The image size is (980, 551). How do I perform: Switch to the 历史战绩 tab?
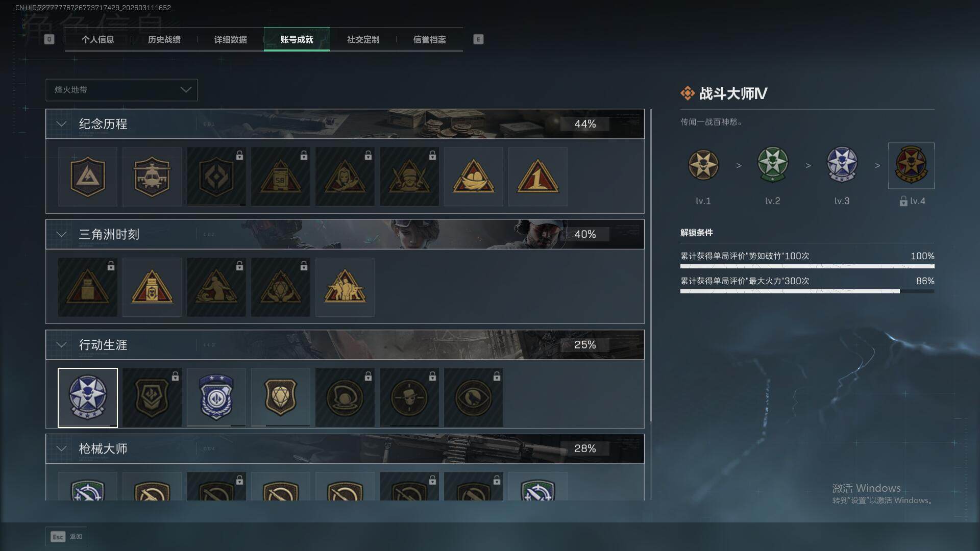tap(164, 39)
